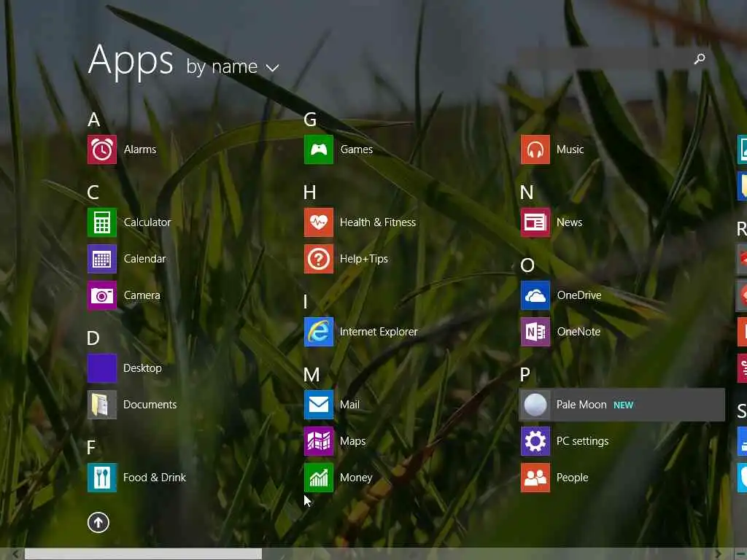Open the OneNote app icon

click(535, 332)
